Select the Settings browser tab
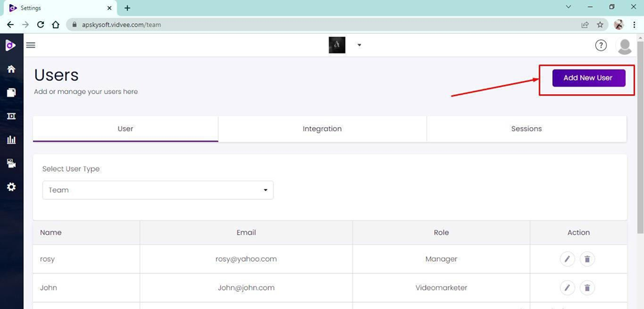This screenshot has width=644, height=309. pyautogui.click(x=60, y=8)
